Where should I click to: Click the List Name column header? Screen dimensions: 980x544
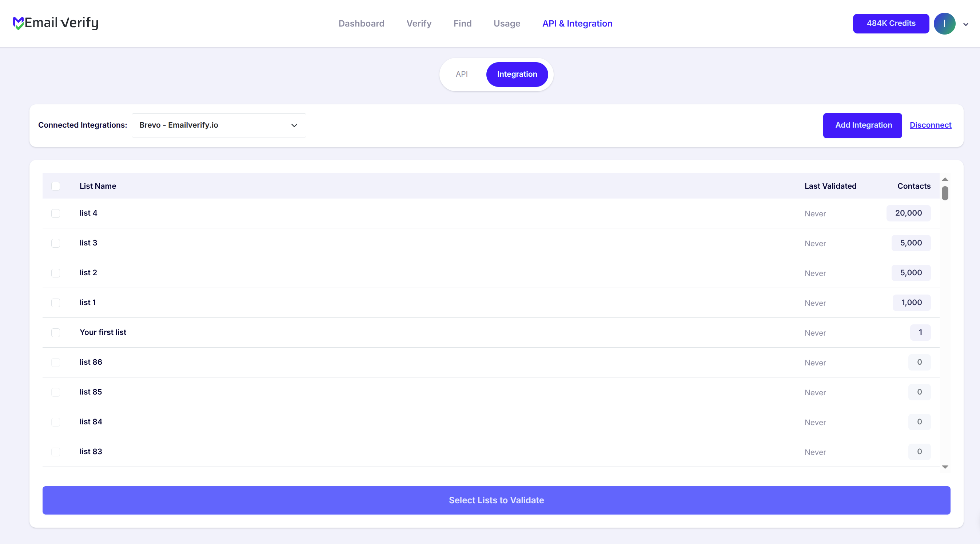click(98, 186)
